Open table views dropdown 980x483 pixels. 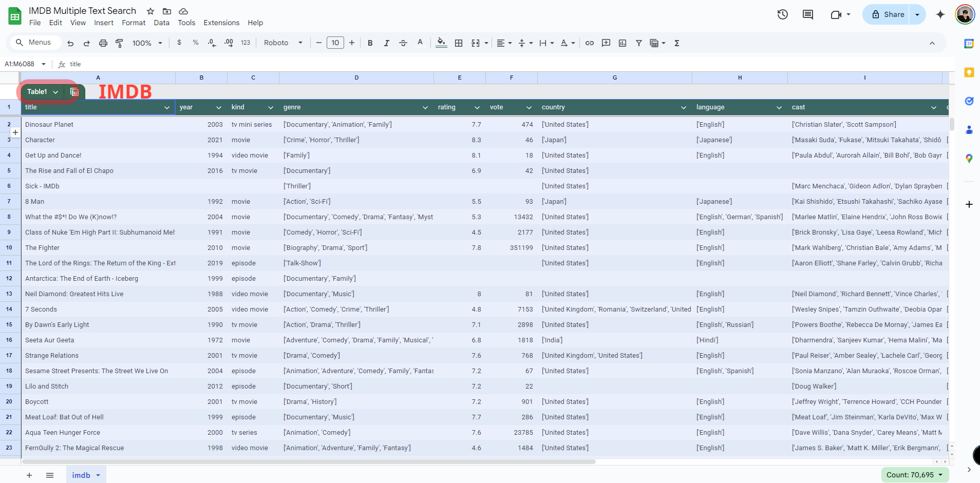657,43
